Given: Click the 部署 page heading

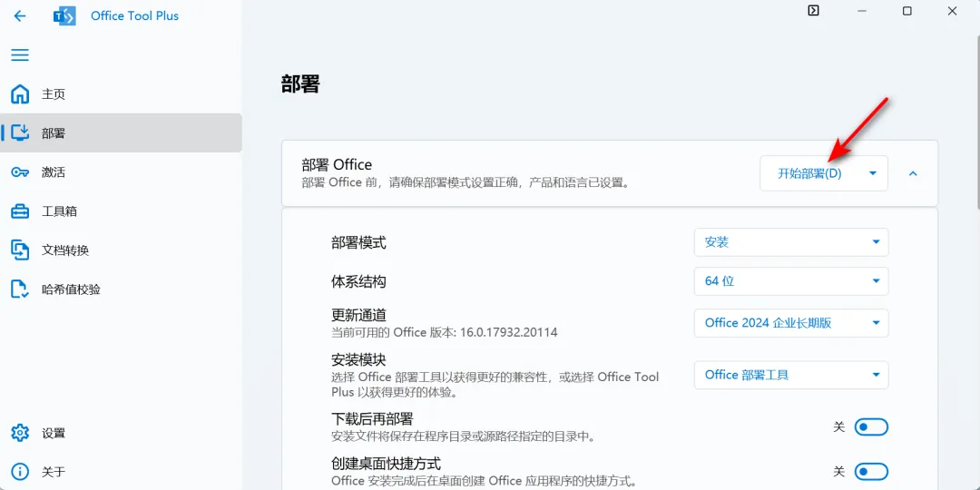Looking at the screenshot, I should click(x=300, y=83).
